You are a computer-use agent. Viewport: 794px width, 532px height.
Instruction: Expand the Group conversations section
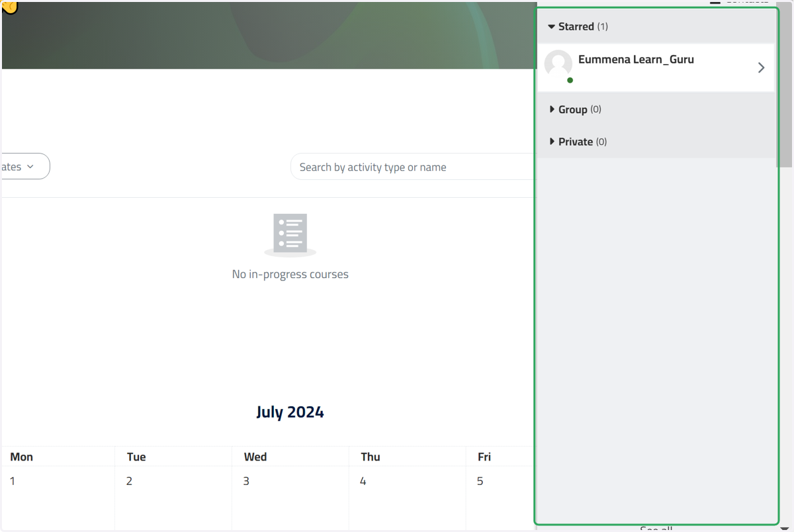[x=575, y=109]
